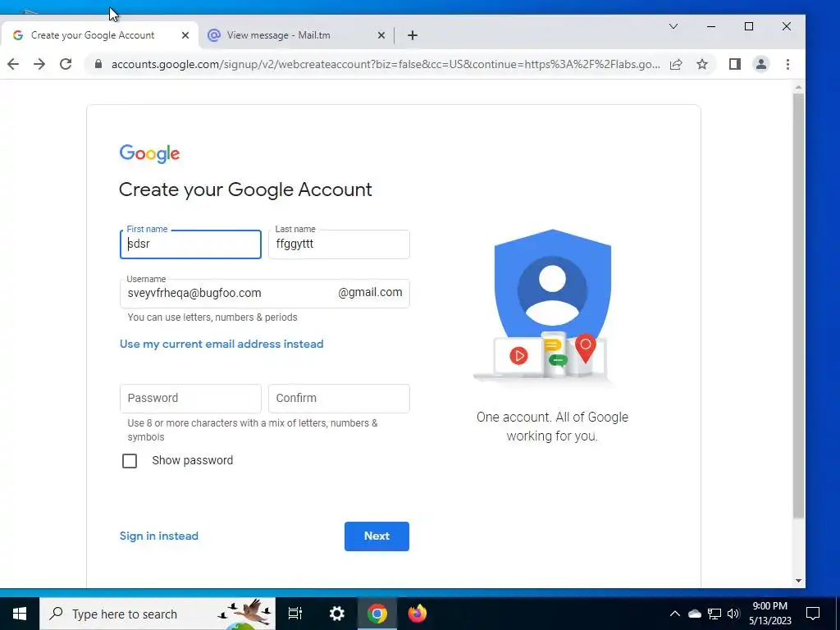Open a new browser tab
This screenshot has height=630, width=840.
point(412,35)
